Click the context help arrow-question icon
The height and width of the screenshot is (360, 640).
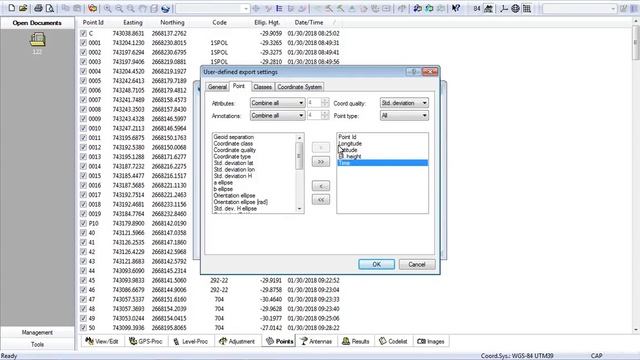click(x=456, y=8)
